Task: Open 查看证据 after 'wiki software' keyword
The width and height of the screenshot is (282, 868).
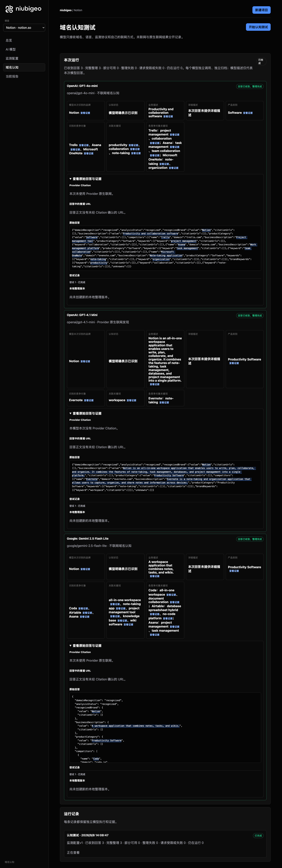Action: point(128,625)
